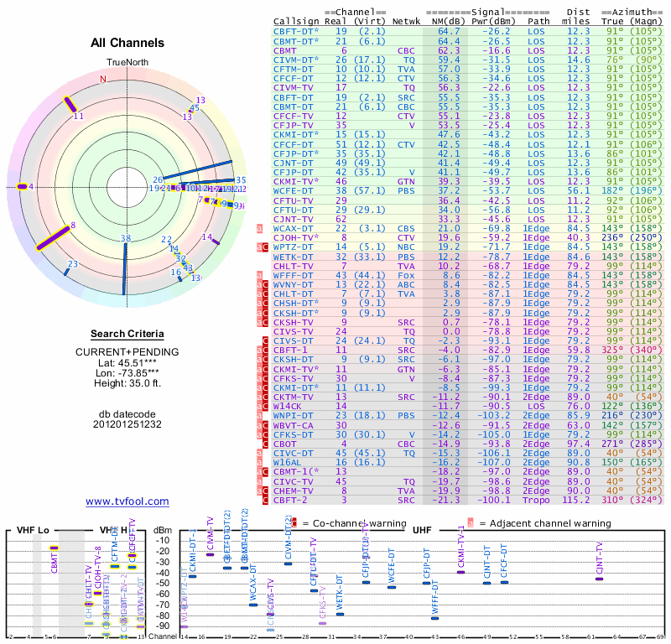Click channel 4 marker on radar's west edge
Viewport: 671px width, 644px height.
coord(22,186)
